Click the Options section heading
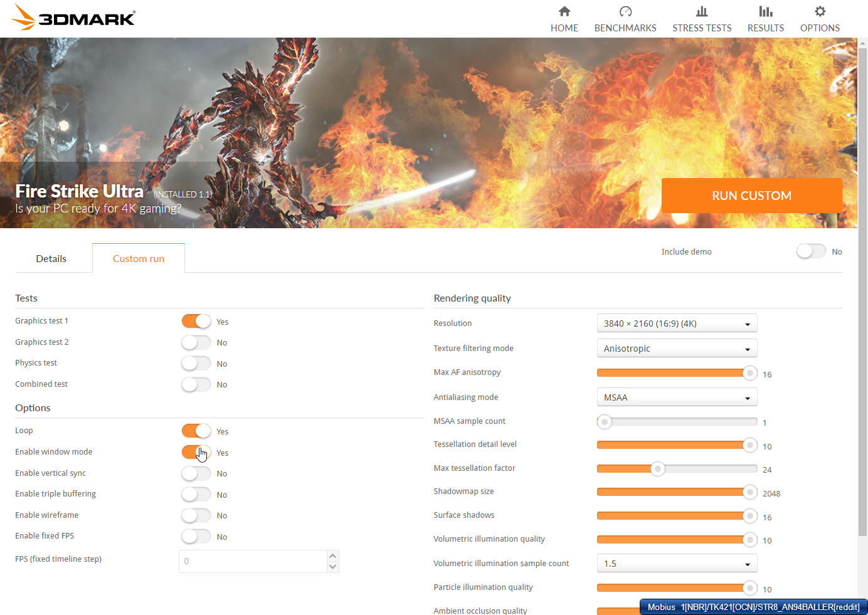868x615 pixels. (x=33, y=408)
